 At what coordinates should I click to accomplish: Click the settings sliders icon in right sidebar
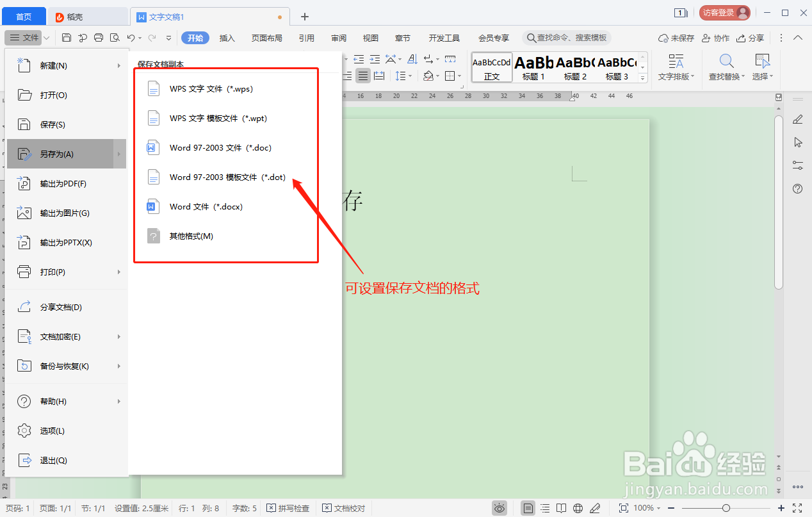tap(797, 165)
